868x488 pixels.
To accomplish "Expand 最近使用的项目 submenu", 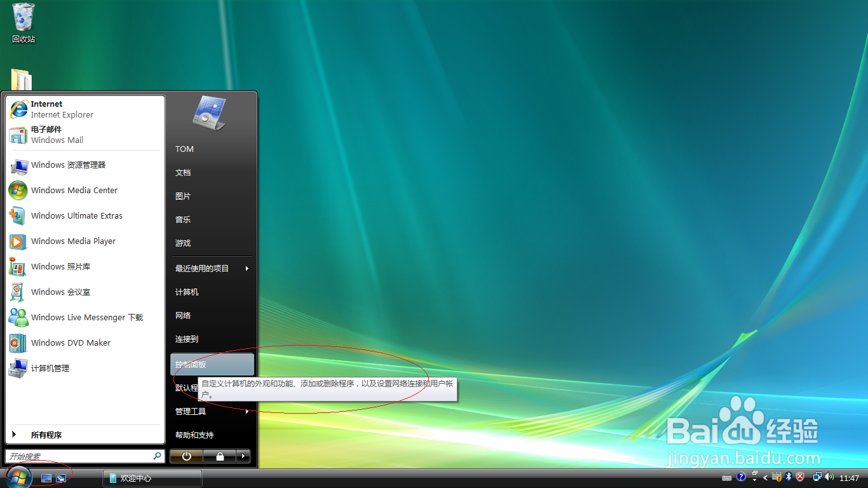I will [x=212, y=269].
